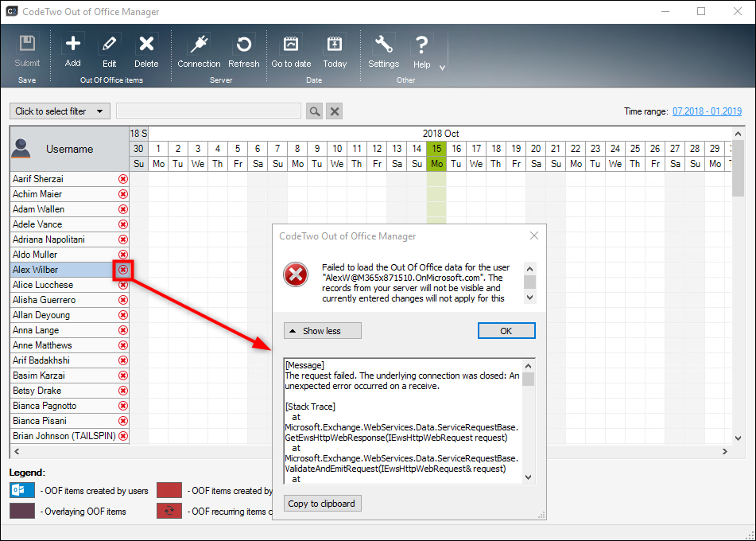Click the error icon next to Allan Deyoung

(123, 315)
